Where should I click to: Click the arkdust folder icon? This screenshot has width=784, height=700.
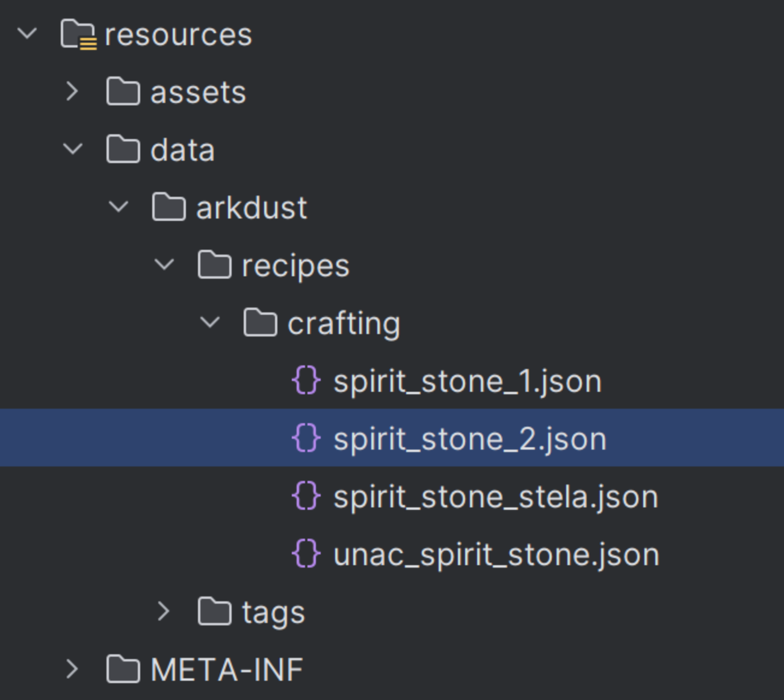click(x=168, y=207)
